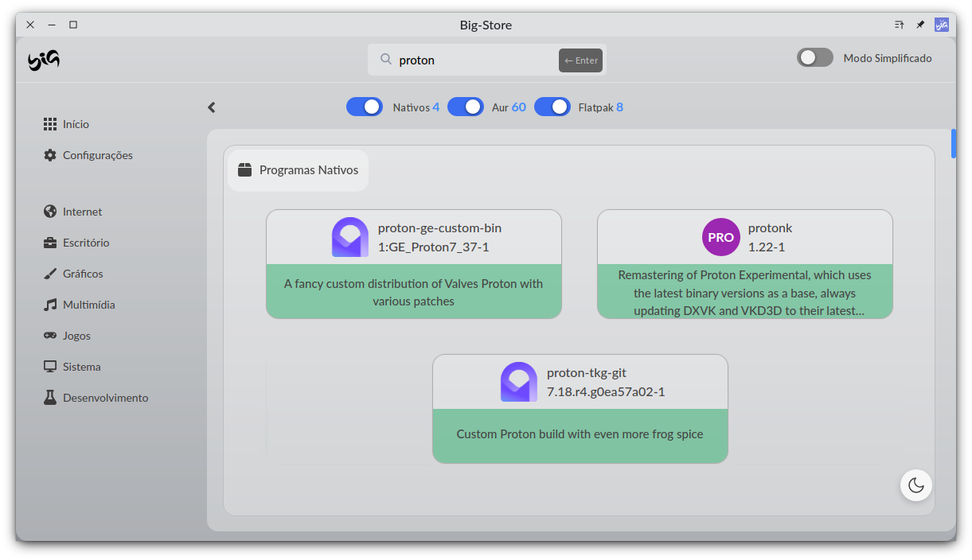Viewport: 972px width, 560px height.
Task: Click the Sistema monitor icon
Action: (x=50, y=367)
